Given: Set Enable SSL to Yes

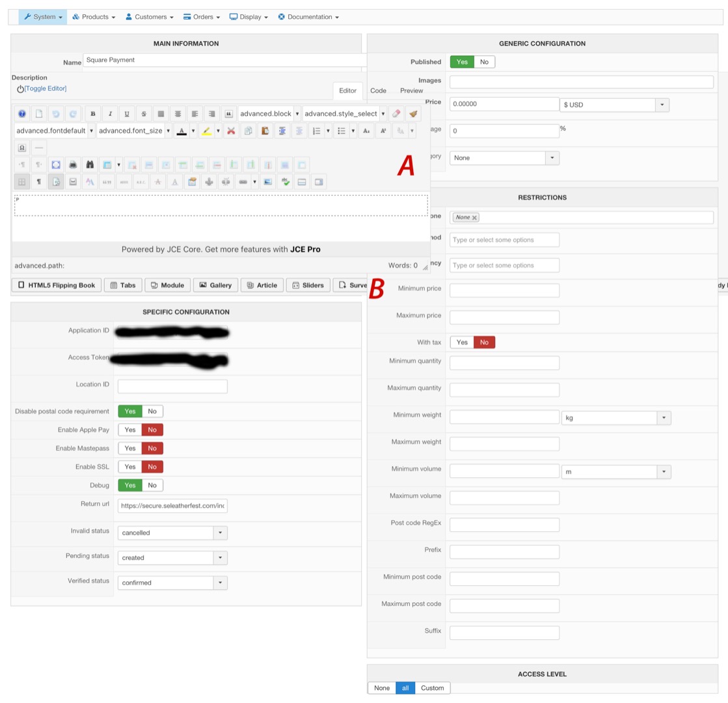Looking at the screenshot, I should (130, 467).
